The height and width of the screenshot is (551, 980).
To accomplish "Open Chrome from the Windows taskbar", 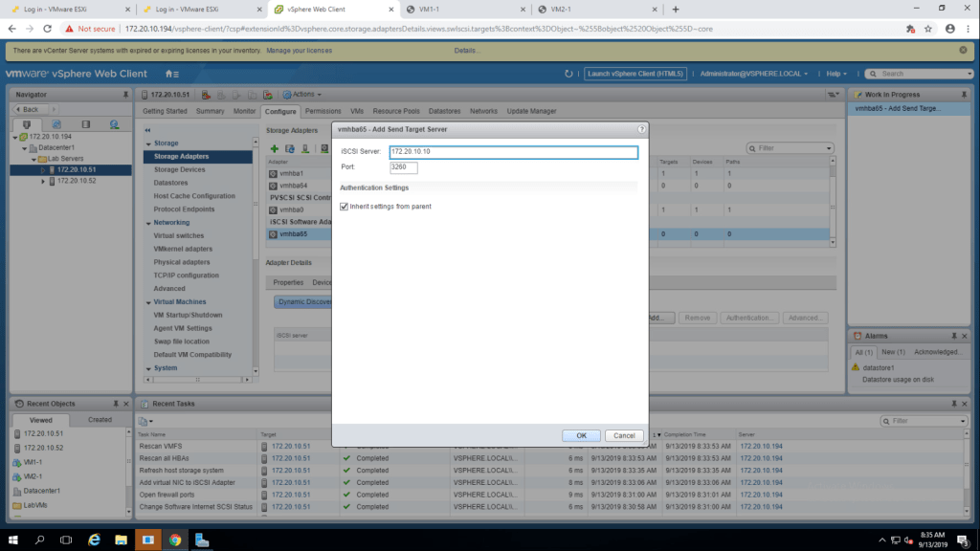I will point(175,540).
